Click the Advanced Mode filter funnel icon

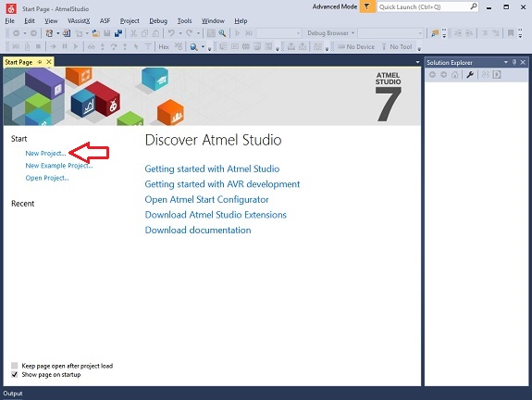[x=366, y=6]
